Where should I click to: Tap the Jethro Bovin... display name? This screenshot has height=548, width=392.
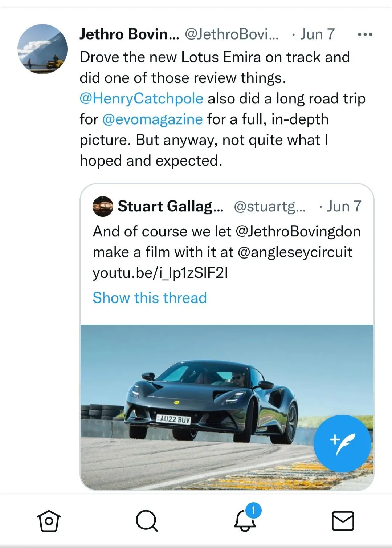pyautogui.click(x=129, y=34)
